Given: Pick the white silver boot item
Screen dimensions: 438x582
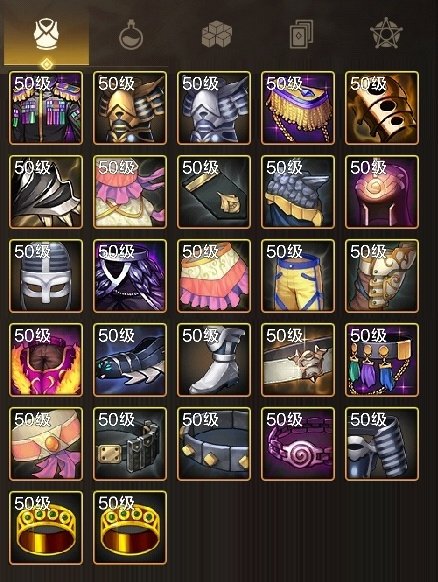Looking at the screenshot, I should pos(214,360).
